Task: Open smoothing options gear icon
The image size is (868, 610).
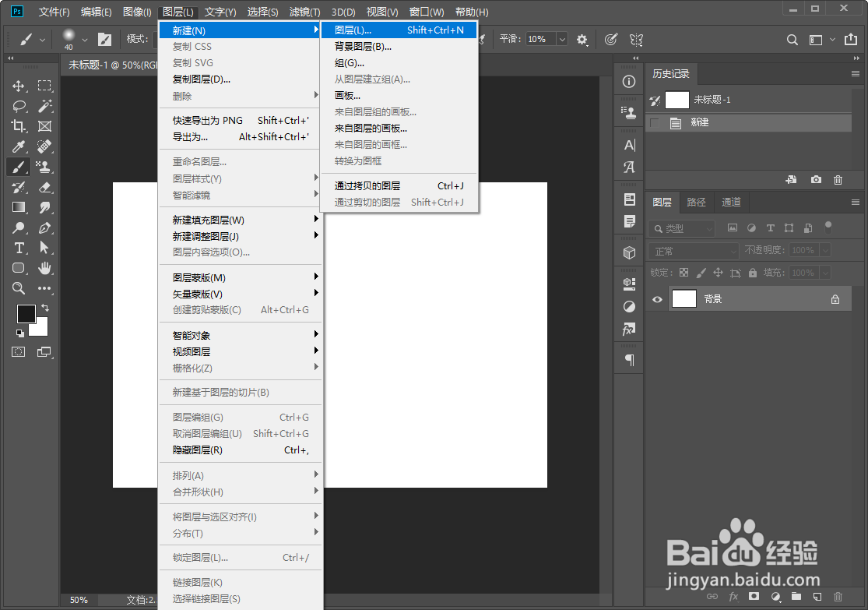Action: [x=582, y=39]
